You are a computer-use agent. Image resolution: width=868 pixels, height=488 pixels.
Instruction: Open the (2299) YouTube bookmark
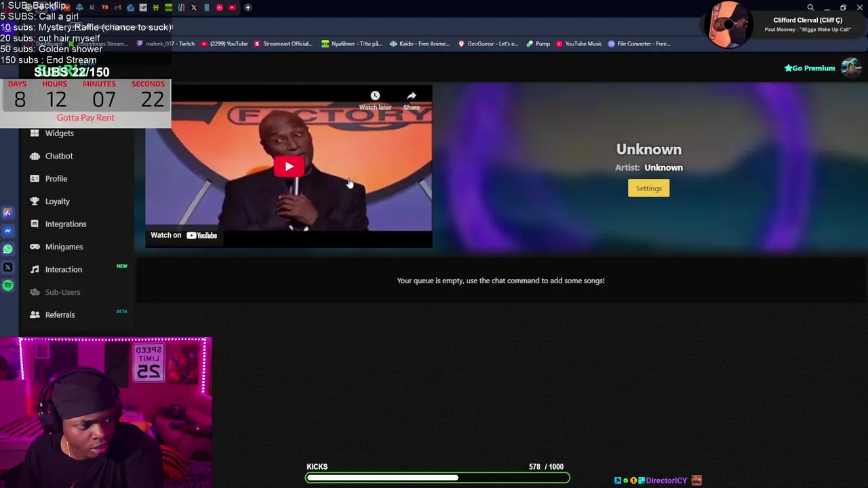click(224, 44)
